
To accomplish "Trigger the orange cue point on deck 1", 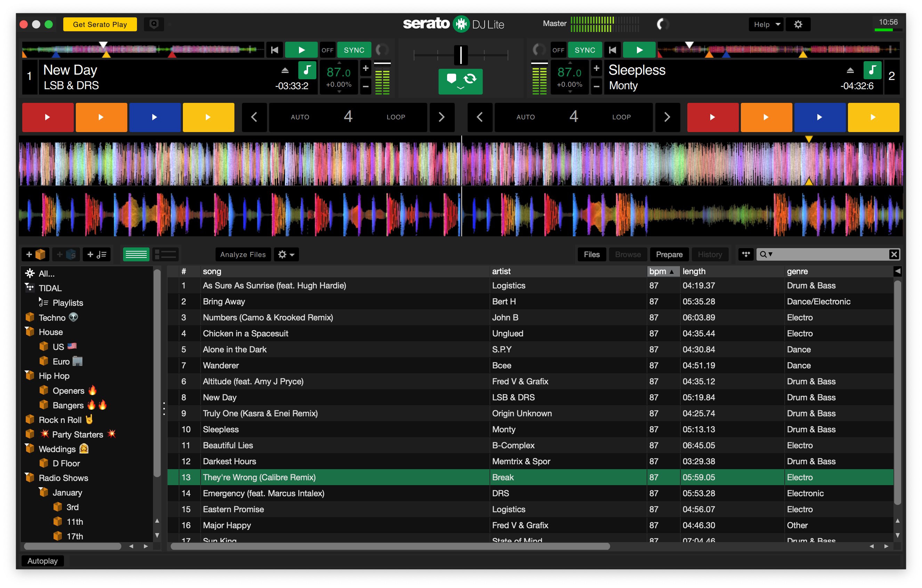I will [101, 117].
